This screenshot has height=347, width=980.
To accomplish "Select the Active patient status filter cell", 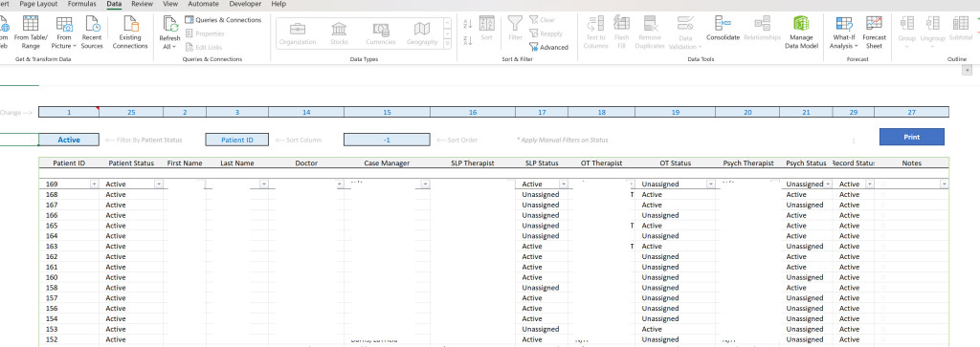I will click(x=69, y=140).
